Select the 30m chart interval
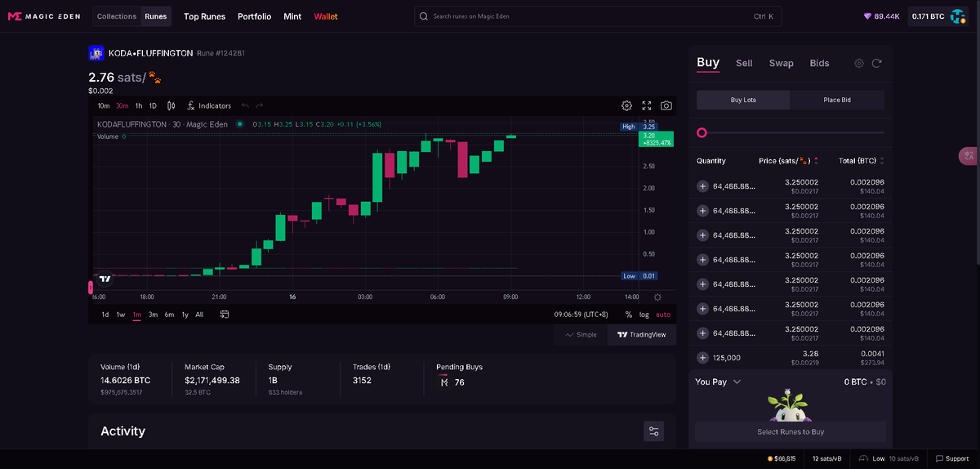The width and height of the screenshot is (980, 469). [122, 105]
